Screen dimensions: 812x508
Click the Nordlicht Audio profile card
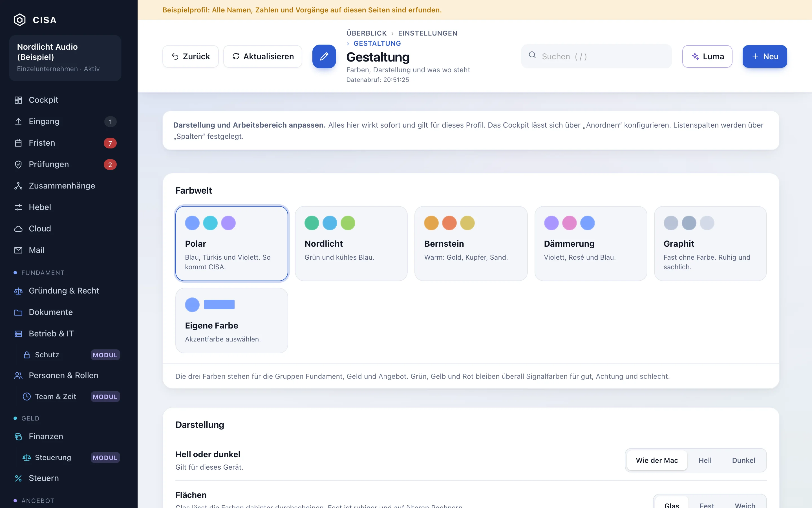(65, 58)
